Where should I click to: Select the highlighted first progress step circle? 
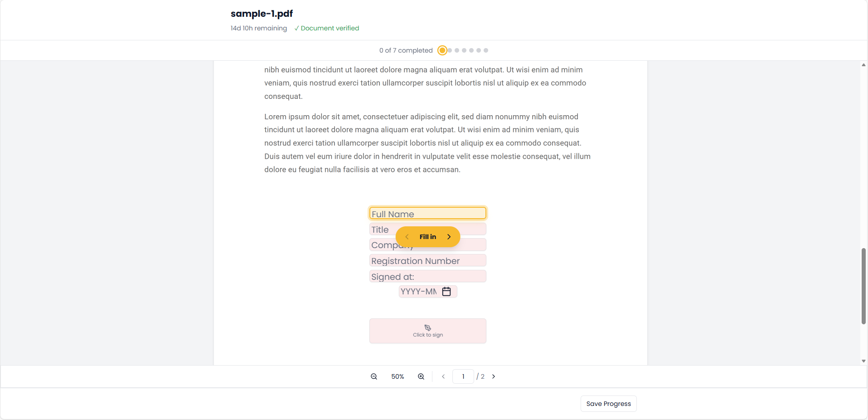[442, 50]
